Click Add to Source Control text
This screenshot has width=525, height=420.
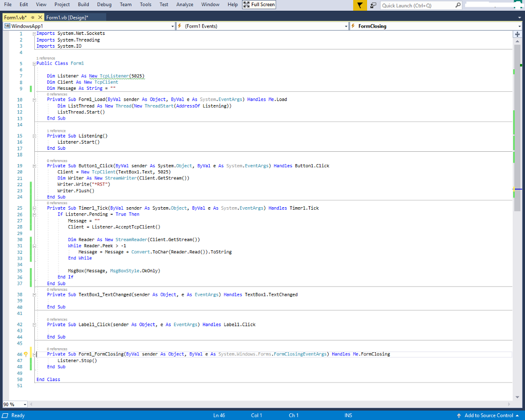click(x=489, y=415)
